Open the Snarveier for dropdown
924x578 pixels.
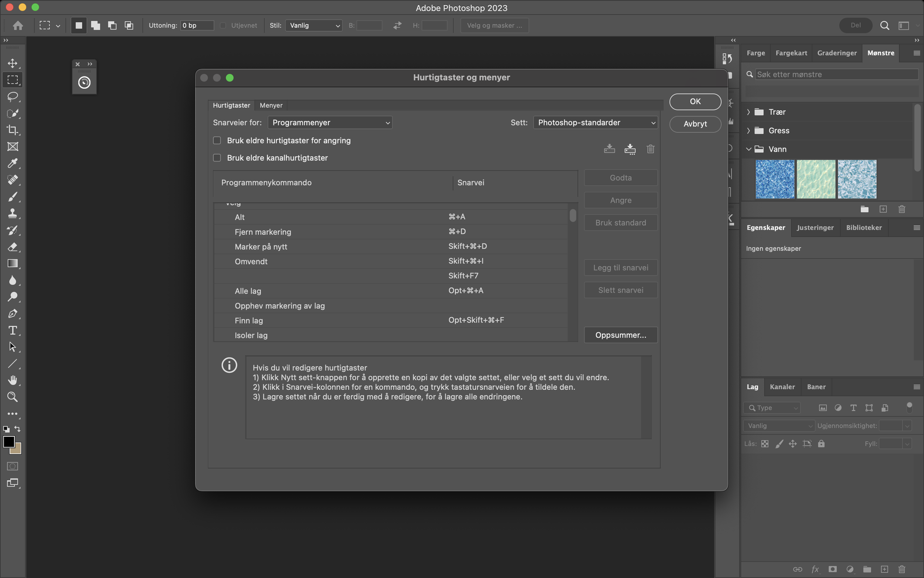click(330, 123)
